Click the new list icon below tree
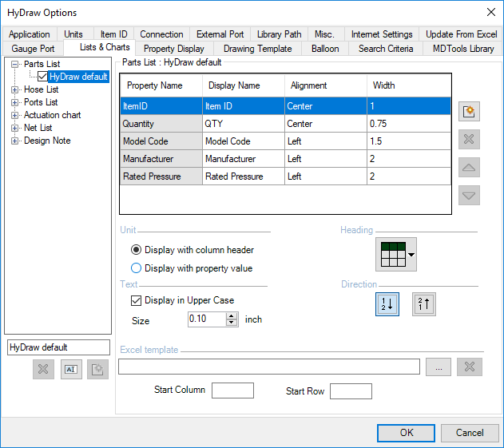Viewport: 504px width, 448px height. pyautogui.click(x=97, y=369)
